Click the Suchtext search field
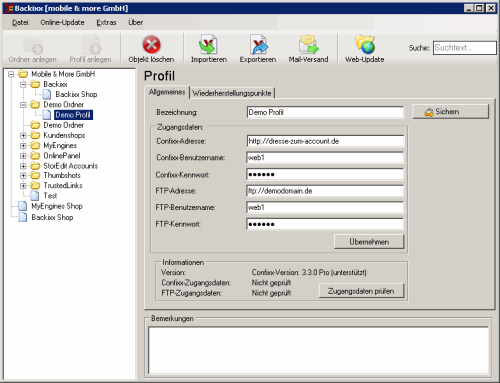This screenshot has height=383, width=500. pos(465,48)
